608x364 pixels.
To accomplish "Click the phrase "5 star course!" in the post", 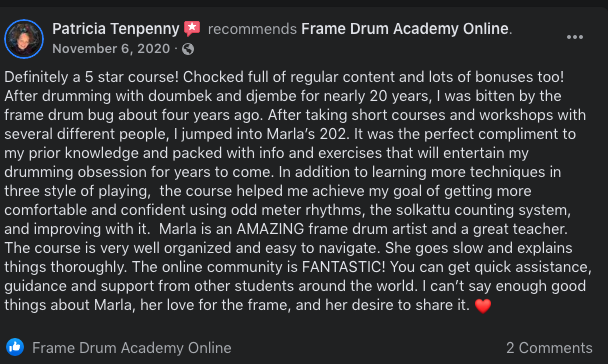I will point(132,77).
